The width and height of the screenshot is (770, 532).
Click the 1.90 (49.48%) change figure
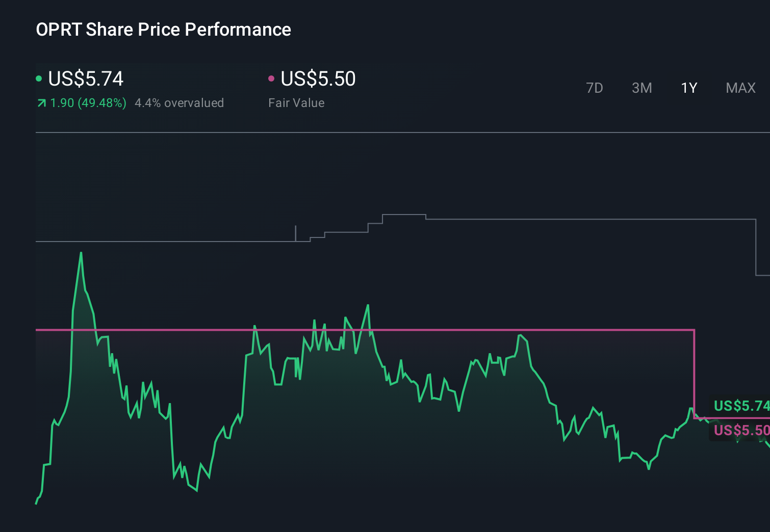[x=88, y=103]
